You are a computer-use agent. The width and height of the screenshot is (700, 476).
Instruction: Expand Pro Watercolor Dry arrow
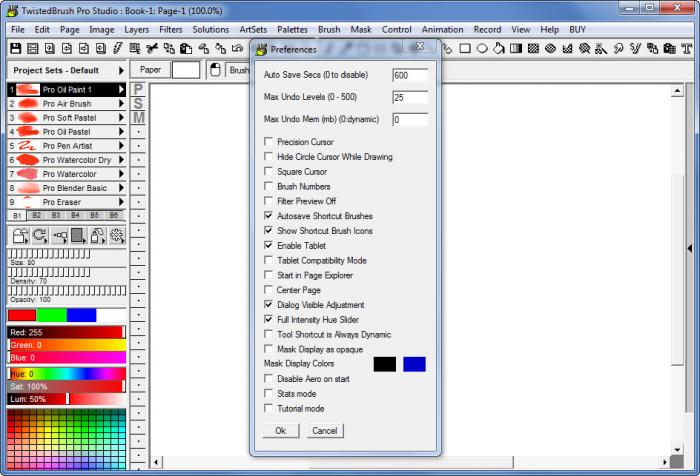point(121,160)
